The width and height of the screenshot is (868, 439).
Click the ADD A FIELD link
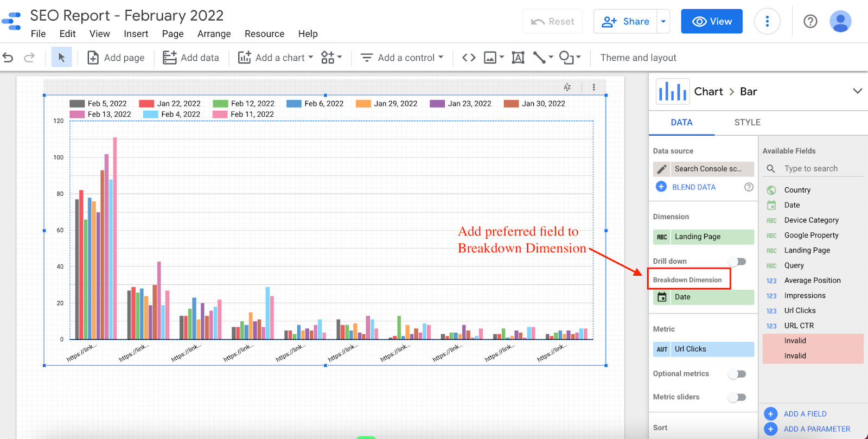[x=805, y=414]
